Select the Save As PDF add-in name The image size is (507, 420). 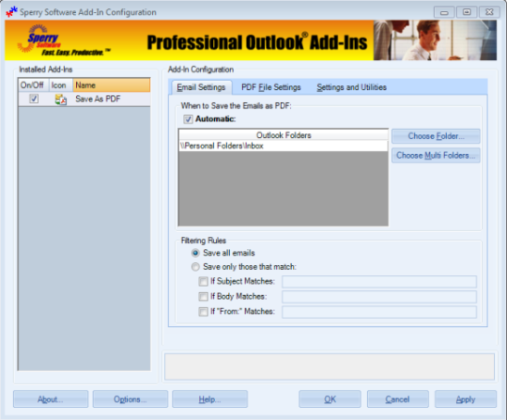coord(98,99)
